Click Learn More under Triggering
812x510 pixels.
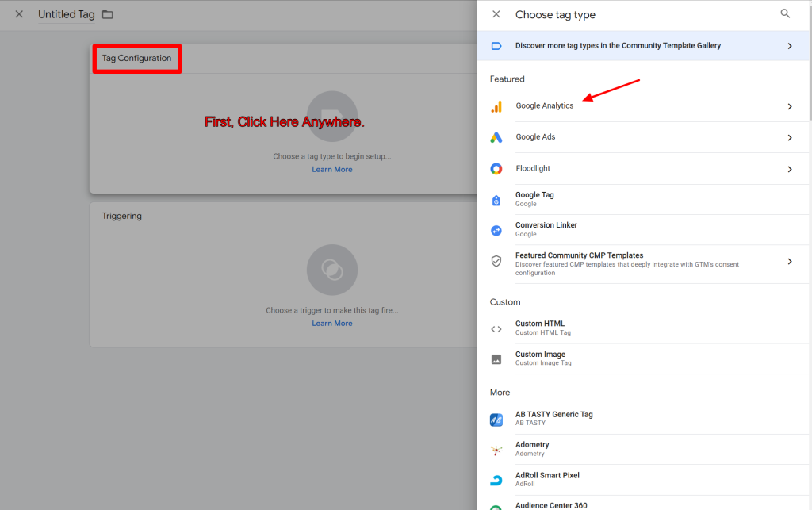[x=331, y=323]
